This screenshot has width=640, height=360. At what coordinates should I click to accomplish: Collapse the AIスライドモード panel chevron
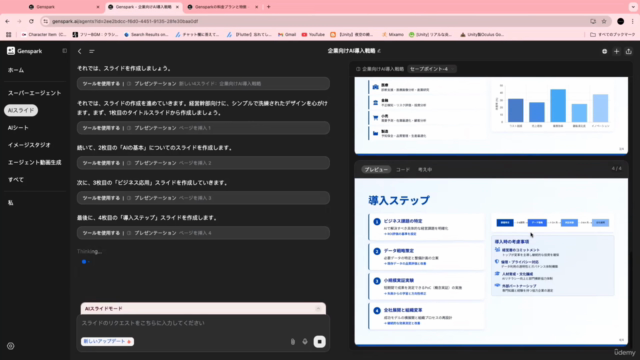[x=318, y=309]
